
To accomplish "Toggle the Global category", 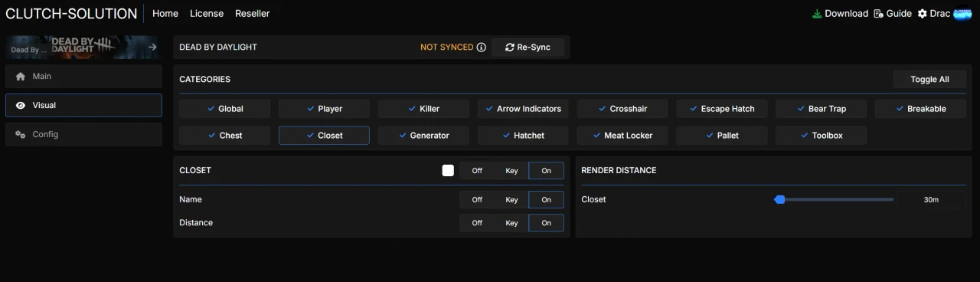I will coord(225,109).
